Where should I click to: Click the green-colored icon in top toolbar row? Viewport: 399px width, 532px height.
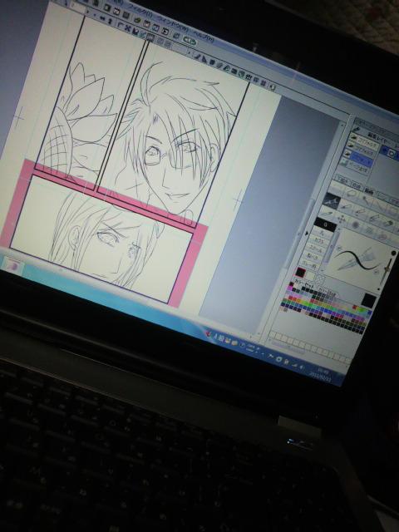pyautogui.click(x=137, y=20)
